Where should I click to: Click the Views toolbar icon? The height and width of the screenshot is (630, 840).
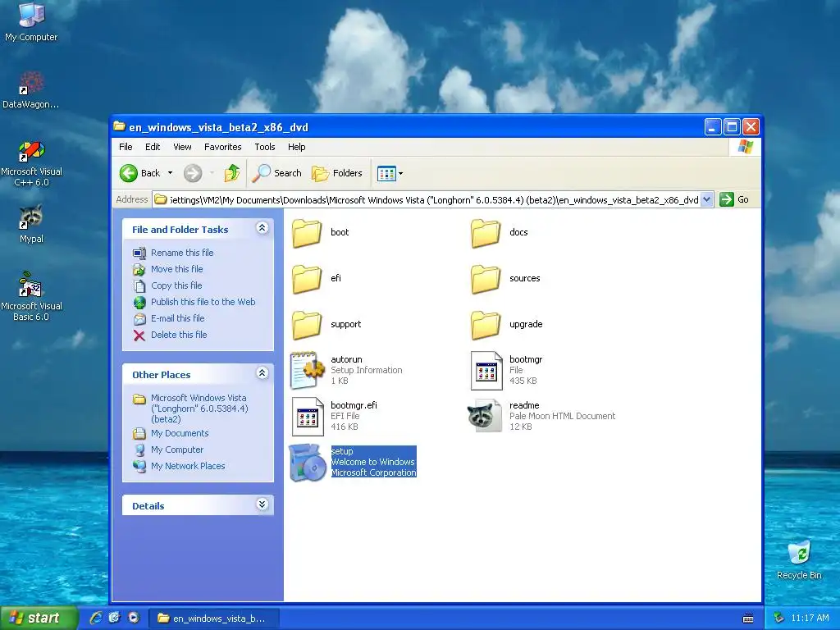tap(386, 173)
